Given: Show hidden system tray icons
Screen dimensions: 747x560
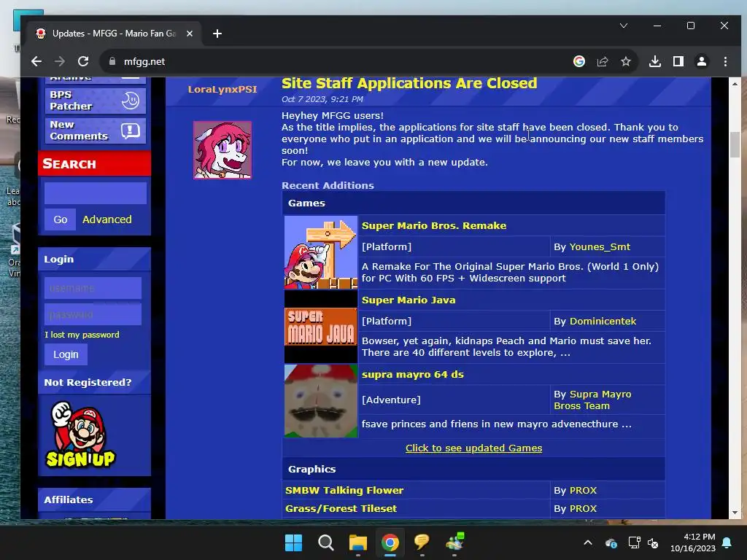Looking at the screenshot, I should point(588,542).
